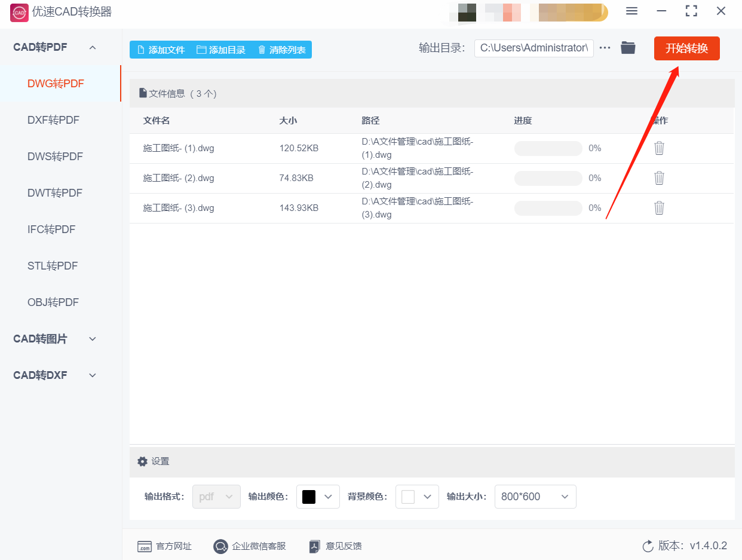Viewport: 742px width, 560px height.
Task: Click the settings gear icon
Action: pyautogui.click(x=142, y=461)
